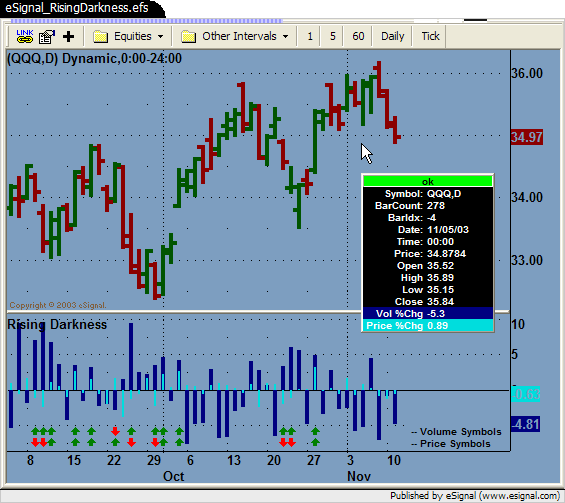The width and height of the screenshot is (565, 503).
Task: Click the Oct month label on time axis
Action: tap(174, 476)
